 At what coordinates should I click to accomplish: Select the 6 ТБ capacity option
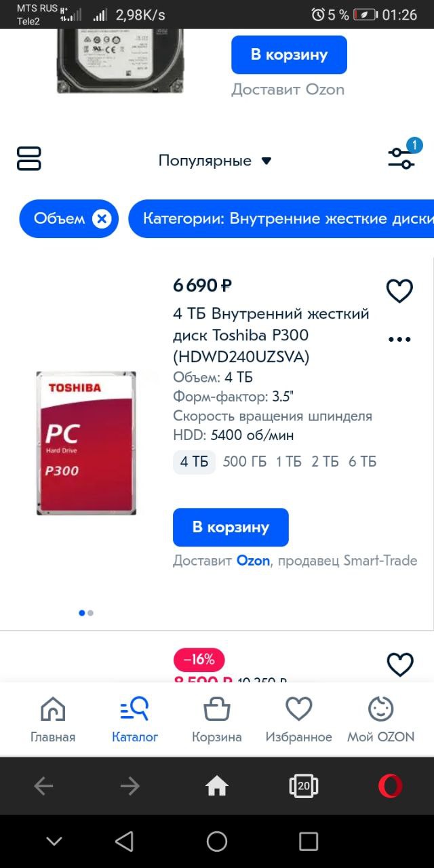click(362, 462)
